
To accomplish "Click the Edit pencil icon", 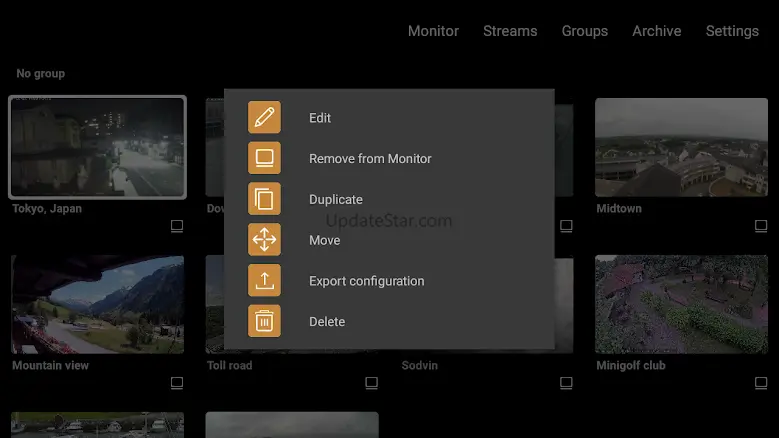I will point(264,117).
